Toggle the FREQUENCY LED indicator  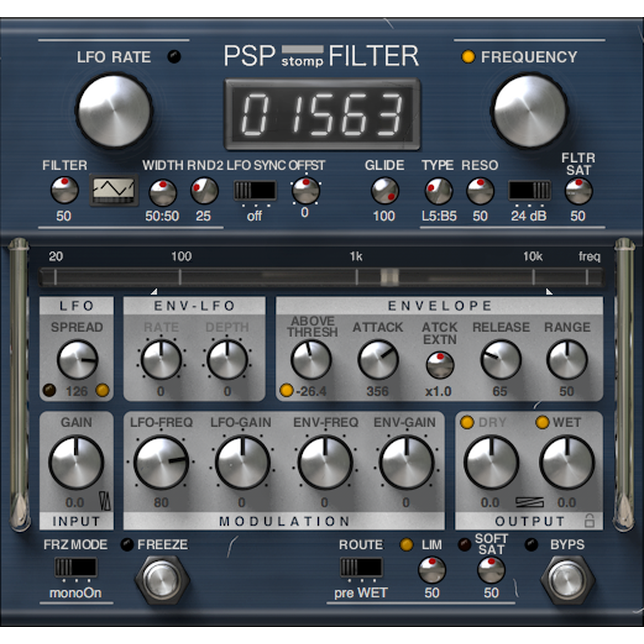pyautogui.click(x=468, y=57)
